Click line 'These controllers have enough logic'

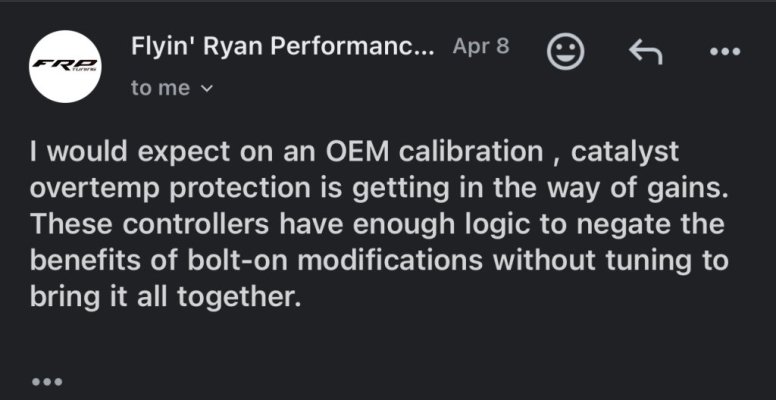click(377, 225)
